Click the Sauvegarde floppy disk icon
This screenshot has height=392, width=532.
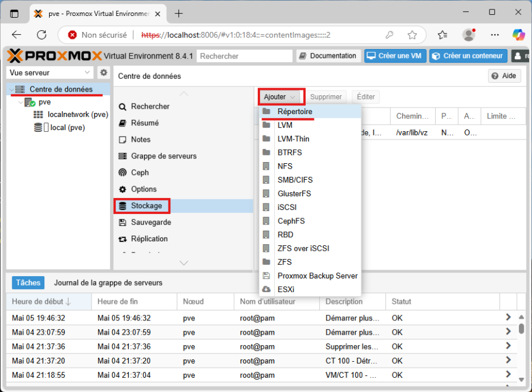click(122, 222)
